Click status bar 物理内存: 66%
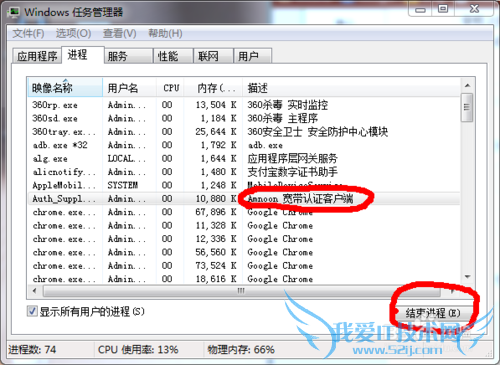The image size is (500, 365). [241, 350]
